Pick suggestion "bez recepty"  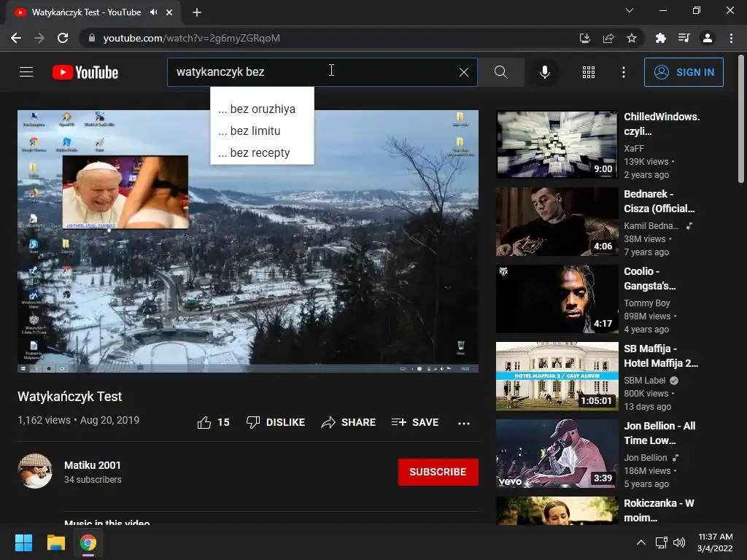(262, 153)
